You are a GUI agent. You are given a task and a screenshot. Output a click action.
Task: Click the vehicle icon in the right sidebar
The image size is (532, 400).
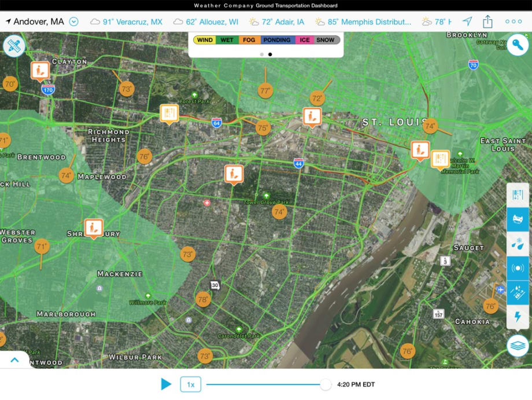pyautogui.click(x=518, y=218)
